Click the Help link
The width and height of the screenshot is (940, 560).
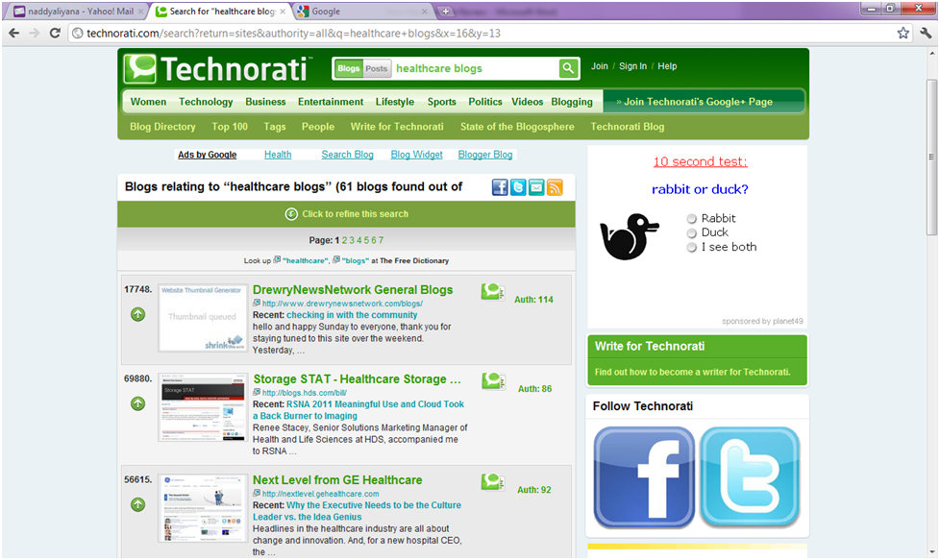pyautogui.click(x=667, y=66)
